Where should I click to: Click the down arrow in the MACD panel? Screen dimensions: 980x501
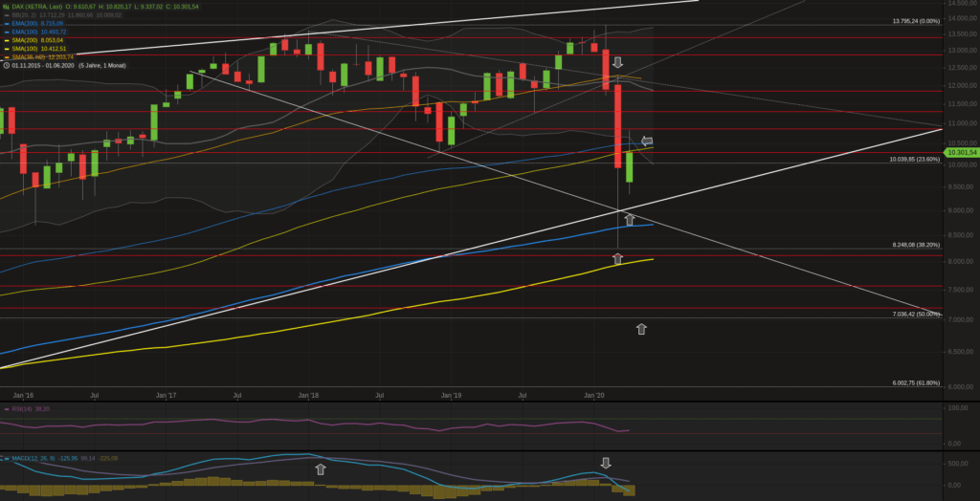click(x=606, y=463)
